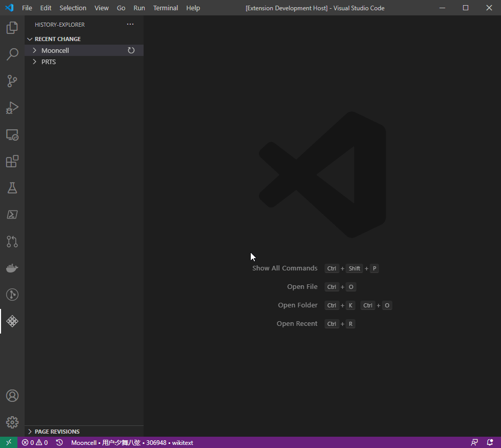This screenshot has width=501, height=448.
Task: Select the History-Explorer diamond icon
Action: (12, 321)
